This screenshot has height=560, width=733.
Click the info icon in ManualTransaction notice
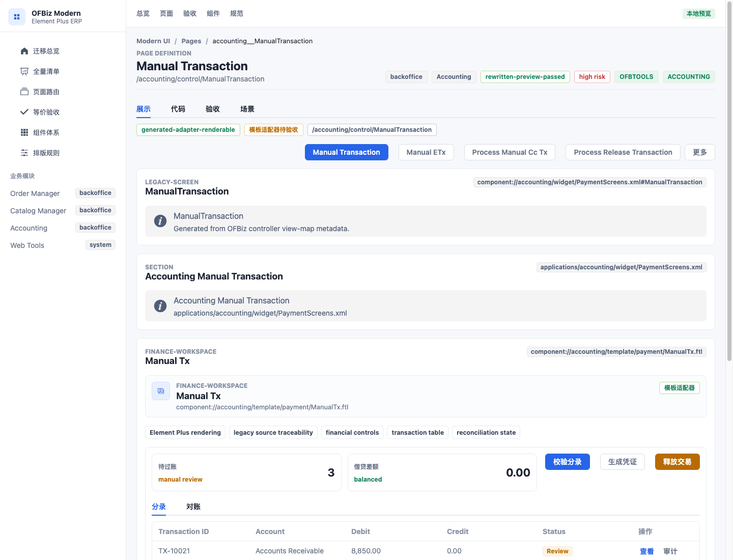[160, 221]
